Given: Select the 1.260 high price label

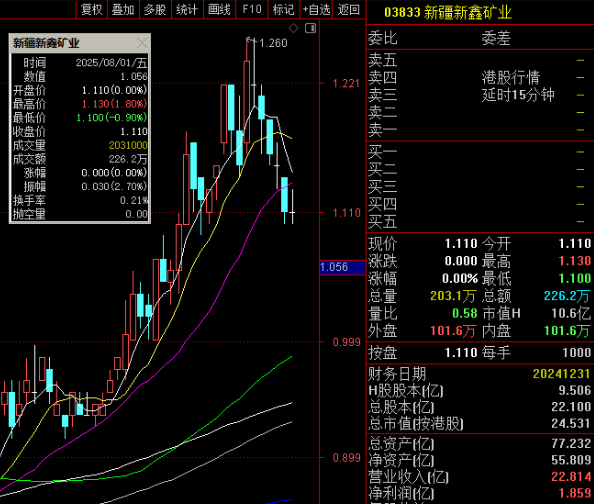Looking at the screenshot, I should (x=273, y=43).
